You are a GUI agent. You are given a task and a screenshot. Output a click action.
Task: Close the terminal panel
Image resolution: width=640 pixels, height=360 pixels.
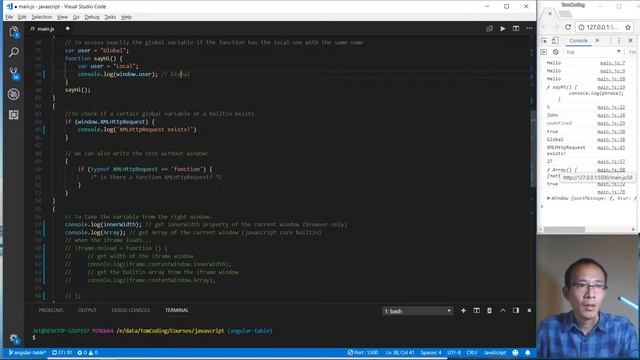529,311
